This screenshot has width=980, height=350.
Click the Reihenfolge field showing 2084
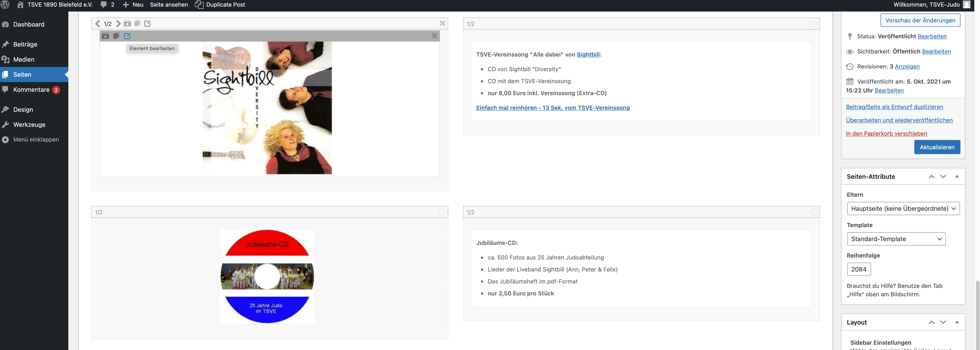click(859, 269)
